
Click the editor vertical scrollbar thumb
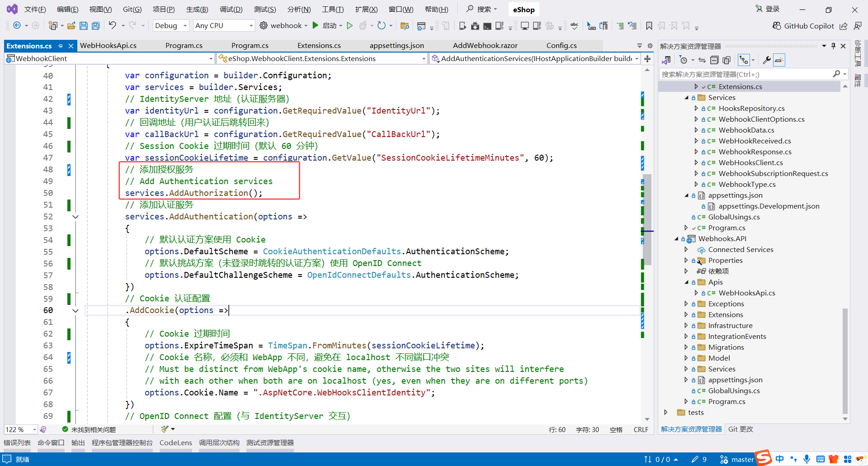[x=647, y=219]
